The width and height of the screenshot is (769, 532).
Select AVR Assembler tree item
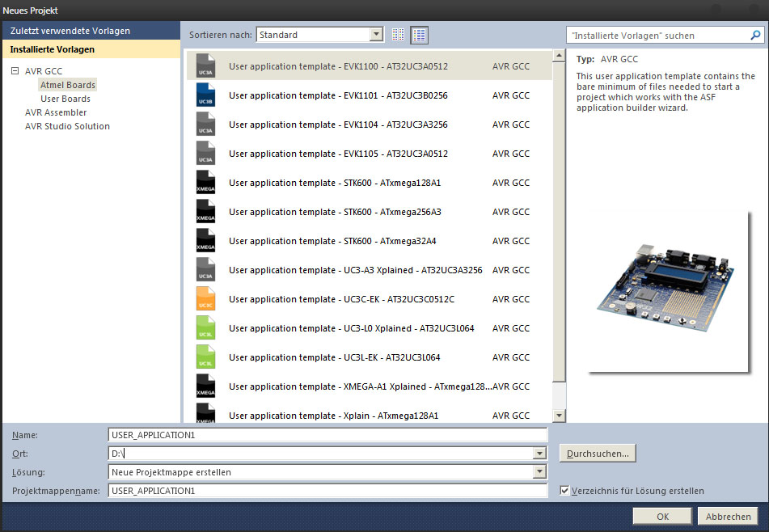tap(56, 112)
